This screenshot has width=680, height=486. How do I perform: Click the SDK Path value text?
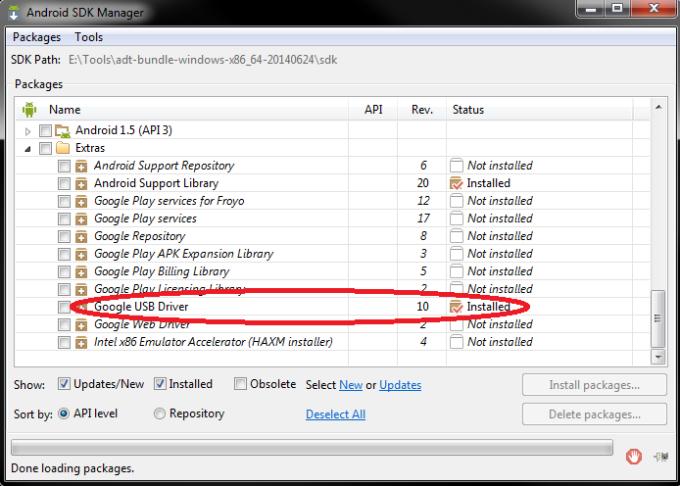[x=203, y=60]
